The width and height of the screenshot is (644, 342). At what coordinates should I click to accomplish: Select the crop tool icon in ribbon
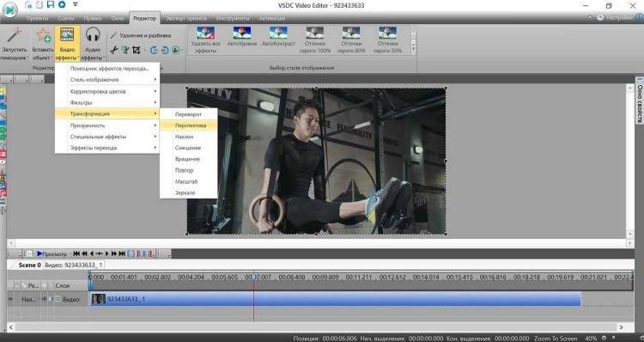click(x=137, y=50)
